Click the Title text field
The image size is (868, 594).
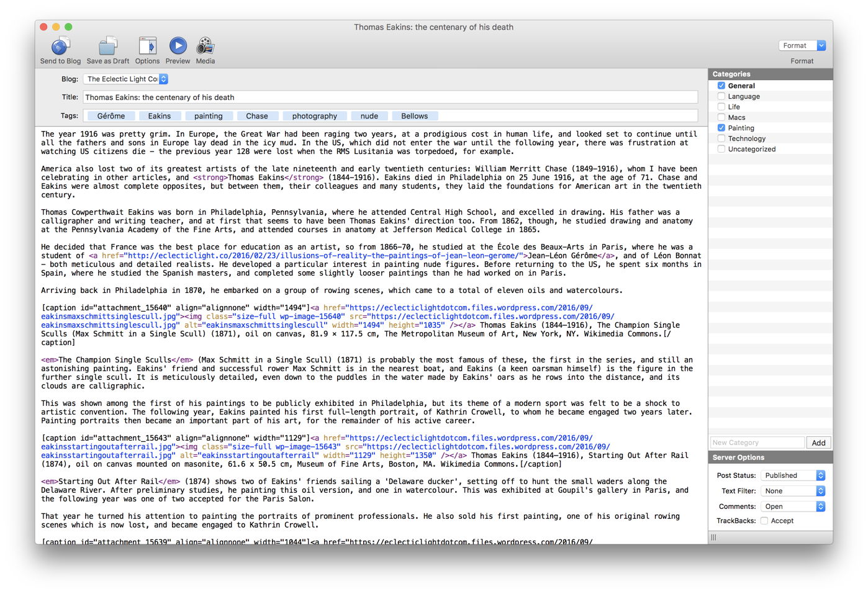tap(390, 97)
